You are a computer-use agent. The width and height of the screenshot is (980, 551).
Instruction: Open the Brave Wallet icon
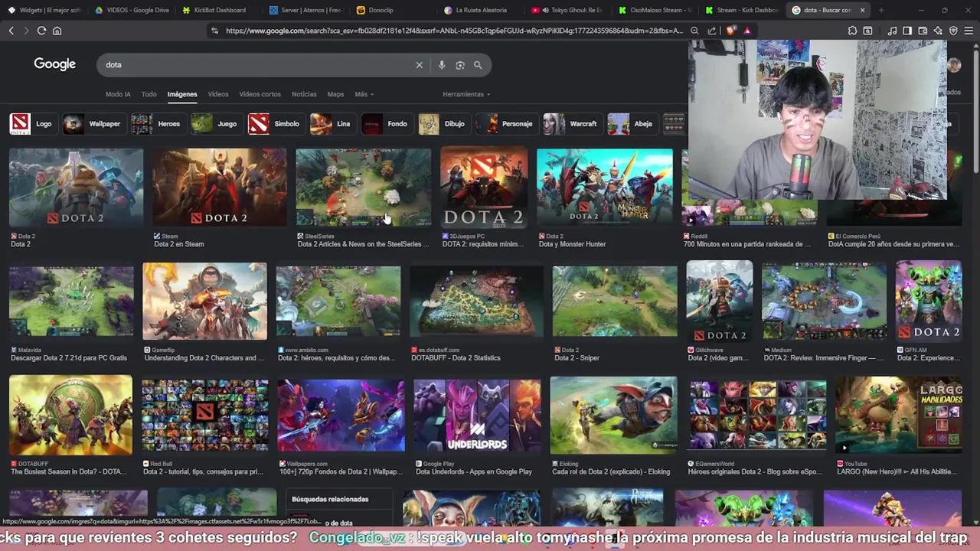tap(923, 31)
